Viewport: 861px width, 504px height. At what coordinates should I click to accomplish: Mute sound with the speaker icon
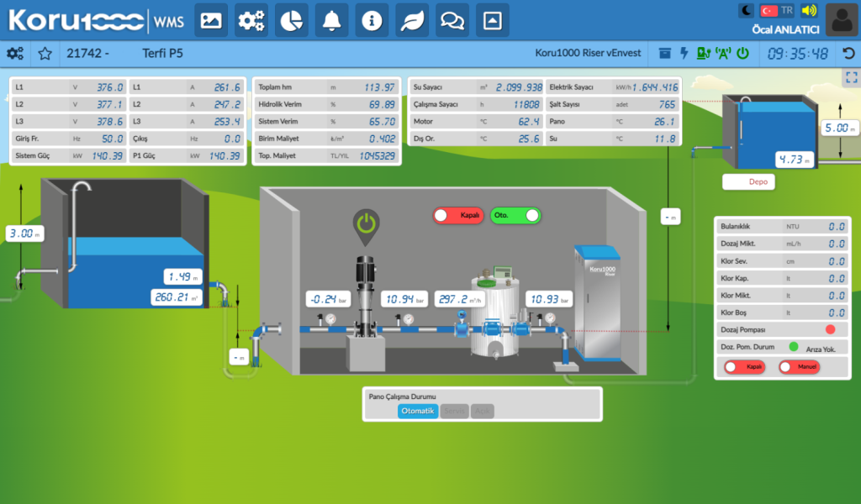tap(809, 10)
